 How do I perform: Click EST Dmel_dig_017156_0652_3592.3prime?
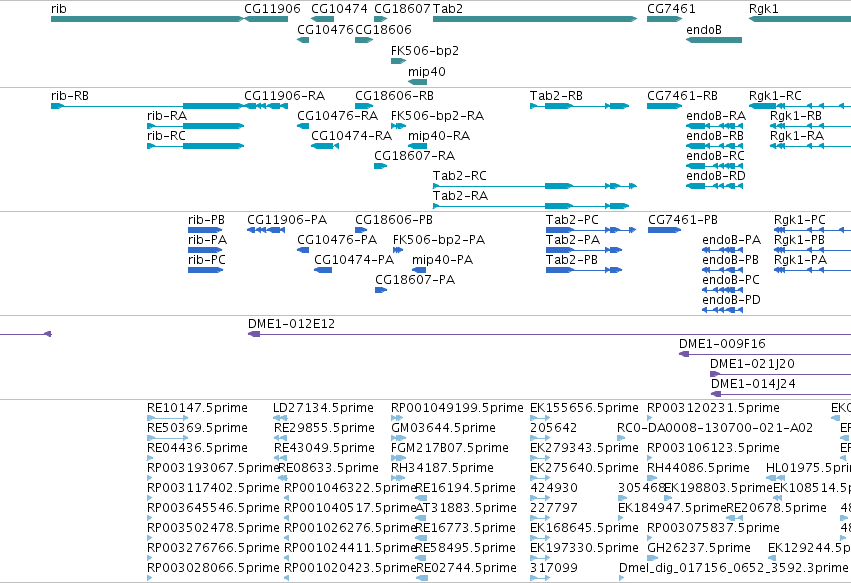tap(733, 568)
